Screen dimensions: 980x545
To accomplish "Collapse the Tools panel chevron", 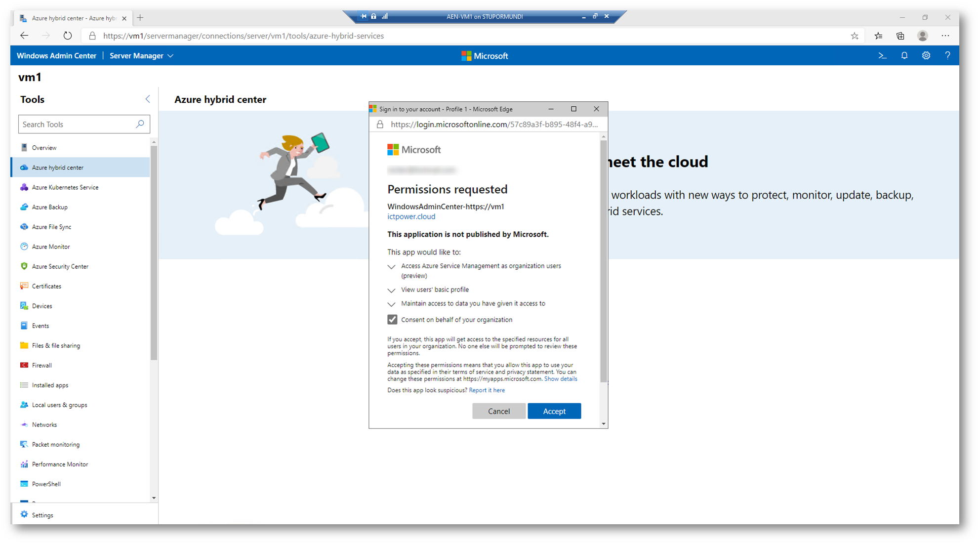I will tap(148, 99).
